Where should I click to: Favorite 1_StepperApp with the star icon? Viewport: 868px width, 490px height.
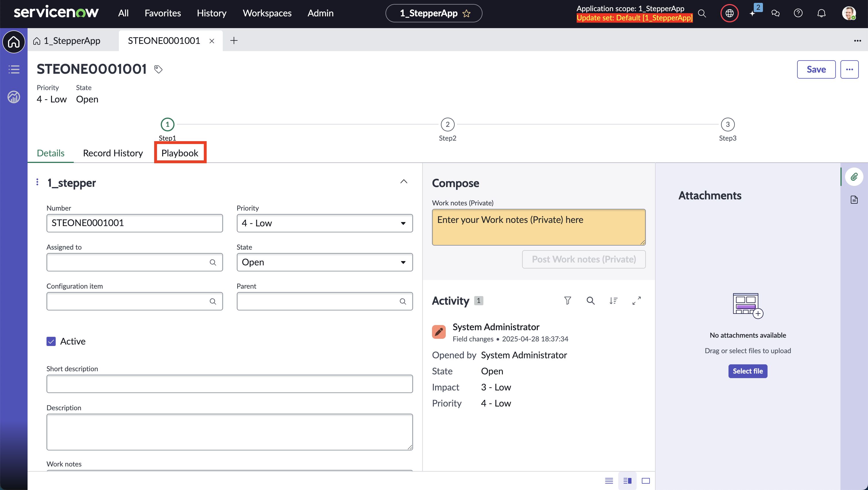(x=466, y=13)
